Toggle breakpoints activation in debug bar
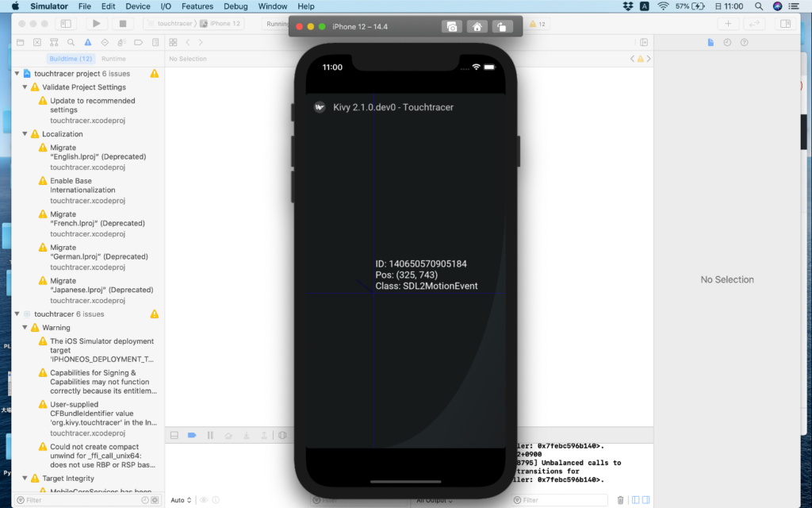This screenshot has height=508, width=812. 192,435
